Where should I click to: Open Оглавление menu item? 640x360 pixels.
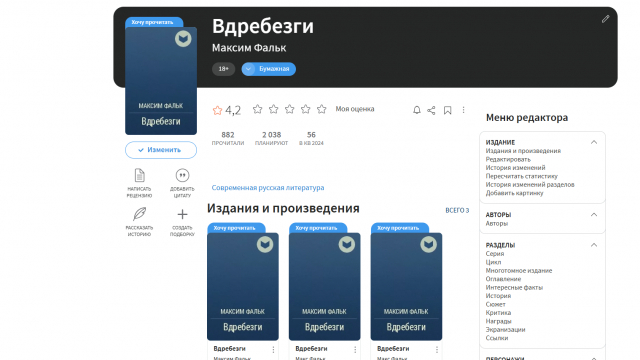(503, 279)
